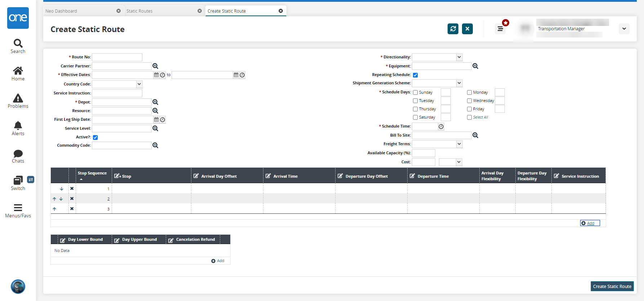Screen dimensions: 644x301
Task: Open Chats from the sidebar
Action: [x=18, y=156]
